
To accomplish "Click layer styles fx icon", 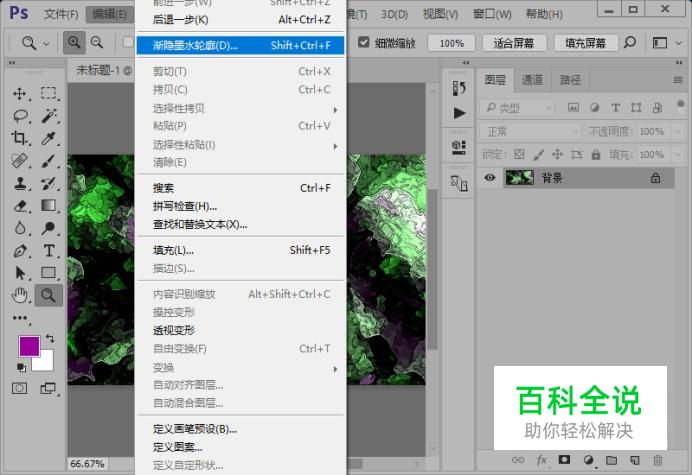I will tap(542, 460).
